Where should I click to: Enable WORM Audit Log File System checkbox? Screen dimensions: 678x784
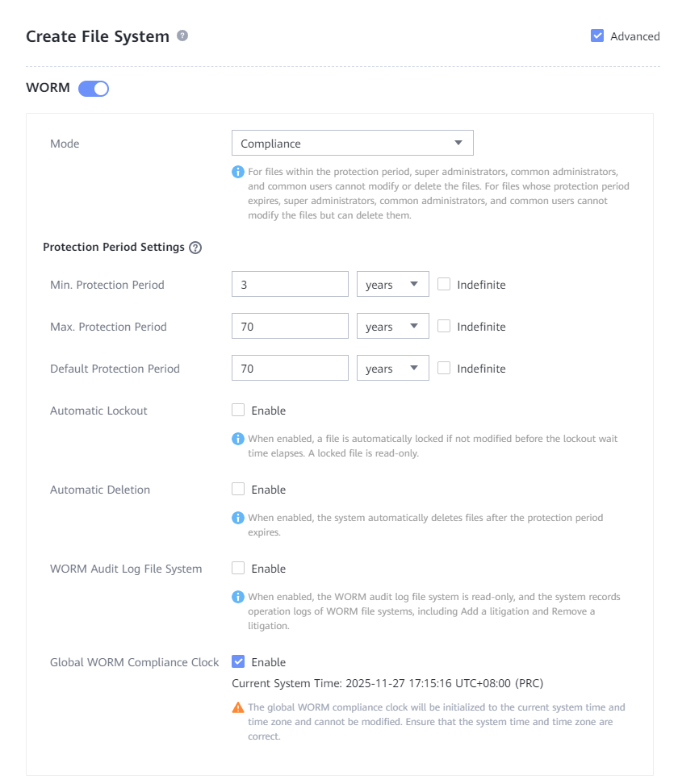[x=238, y=568]
